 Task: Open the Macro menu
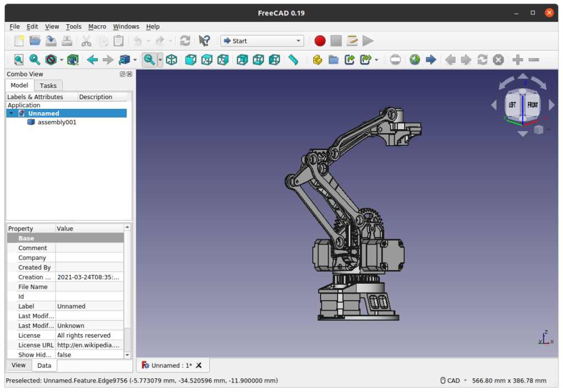point(97,26)
